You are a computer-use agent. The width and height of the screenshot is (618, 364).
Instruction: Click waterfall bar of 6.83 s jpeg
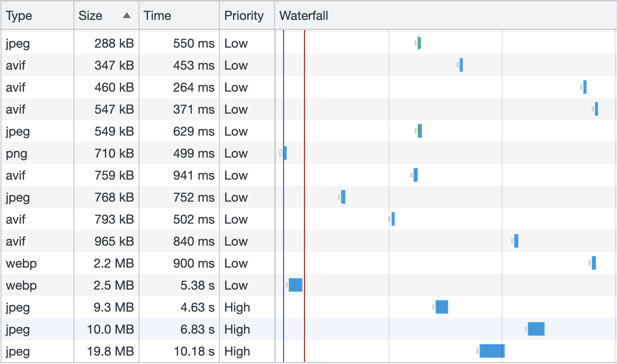(x=536, y=329)
